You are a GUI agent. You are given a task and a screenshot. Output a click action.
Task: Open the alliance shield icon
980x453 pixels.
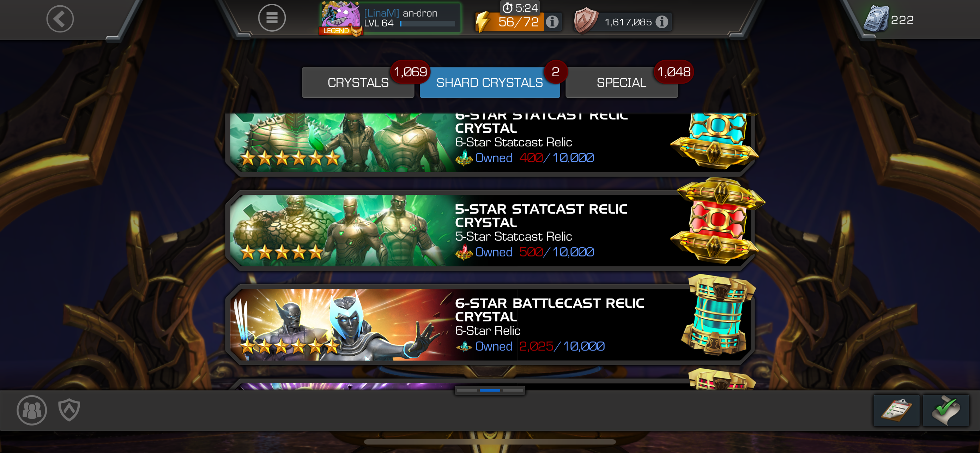69,410
